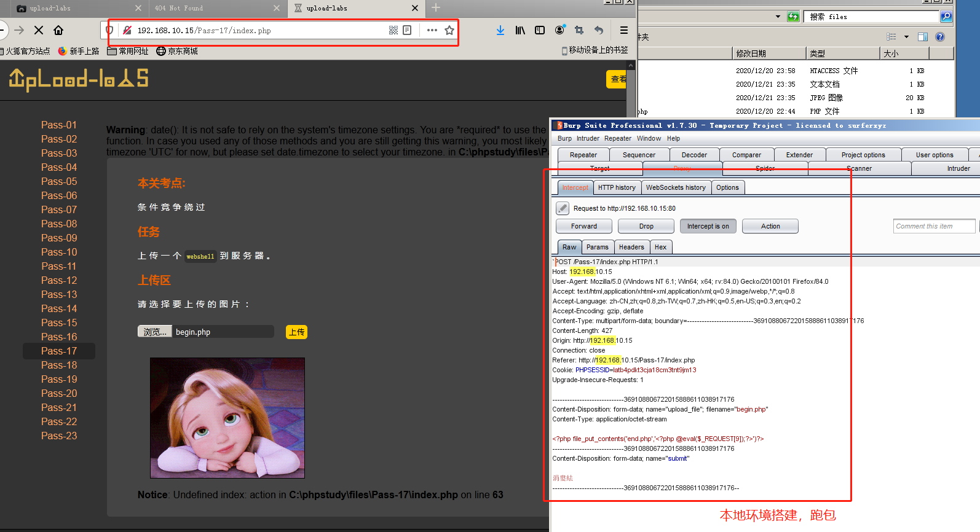Open the QR code icon in address bar
Screen dimensions: 980x532
393,30
